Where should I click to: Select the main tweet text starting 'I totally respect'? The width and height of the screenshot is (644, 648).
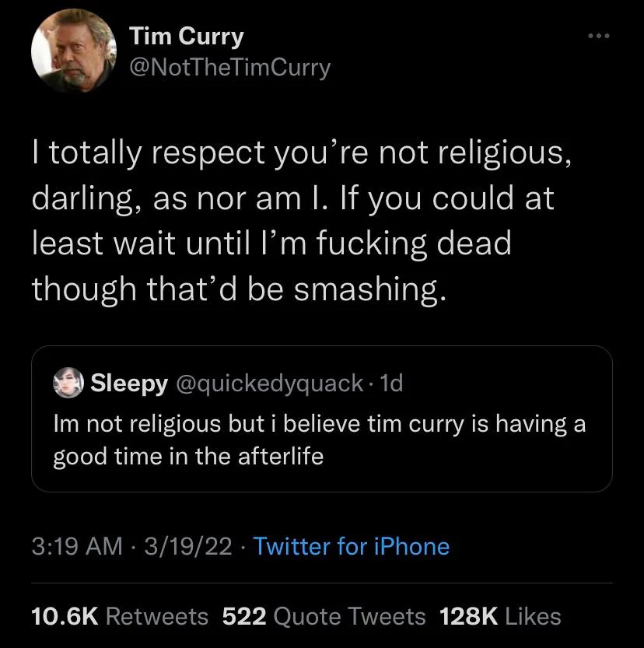(302, 221)
